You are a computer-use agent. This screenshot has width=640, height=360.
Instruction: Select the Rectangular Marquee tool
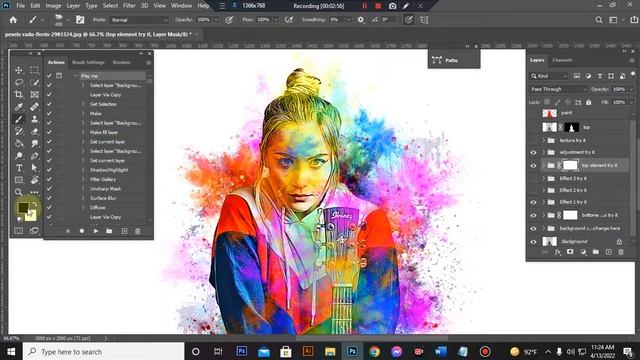(34, 70)
